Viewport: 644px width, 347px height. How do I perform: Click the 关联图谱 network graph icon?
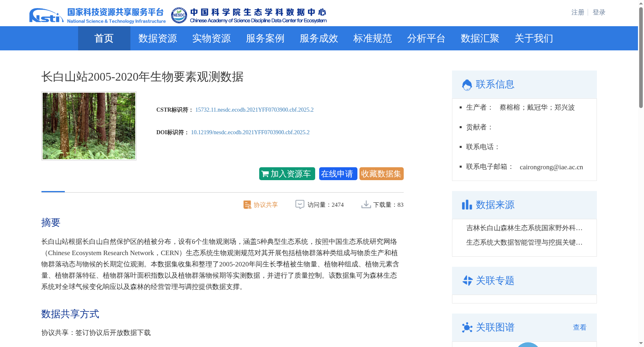tap(467, 327)
